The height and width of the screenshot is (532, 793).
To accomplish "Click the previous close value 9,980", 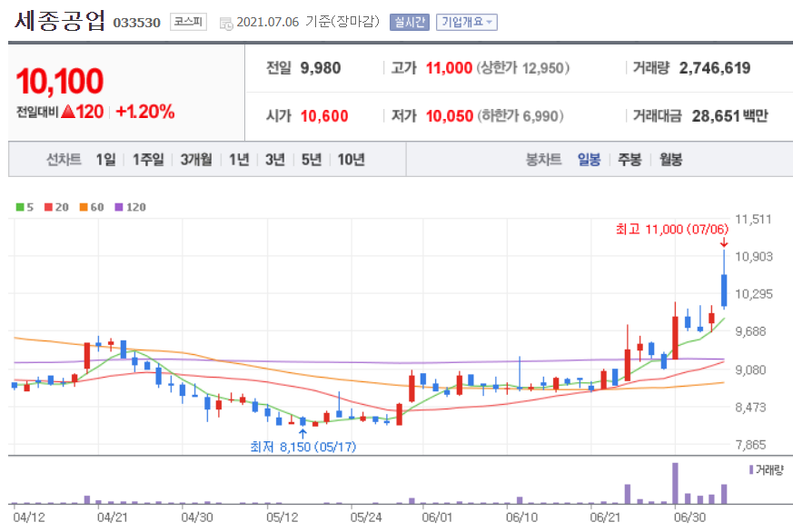I will 321,68.
